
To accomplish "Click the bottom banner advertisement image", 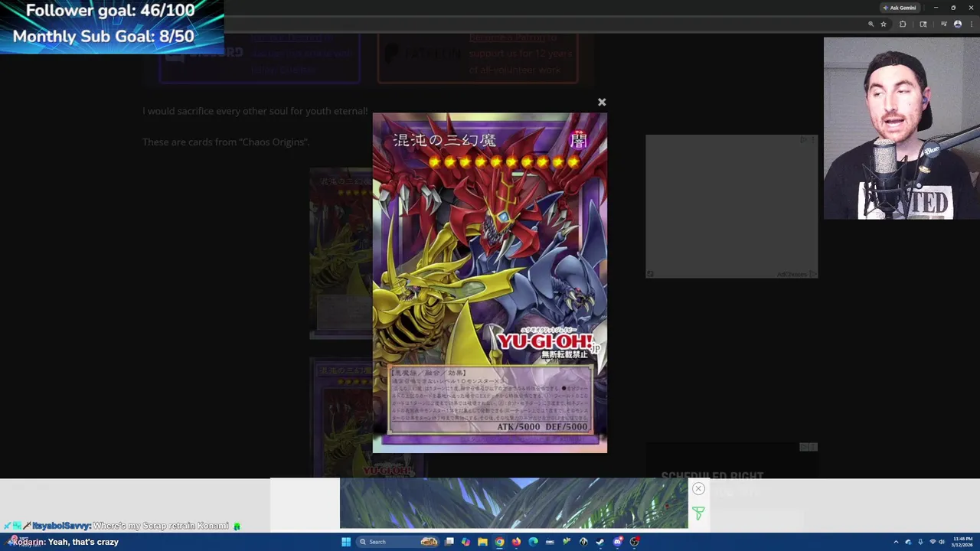I will click(514, 503).
